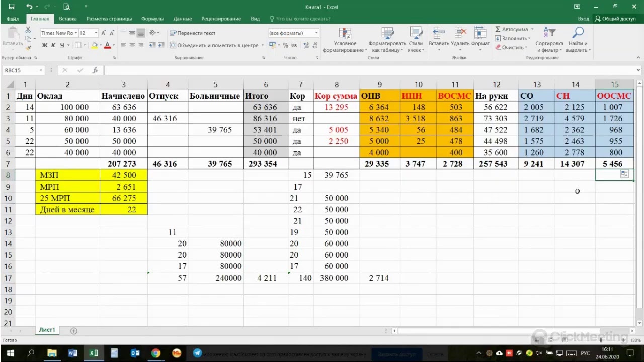Click the cell borders icon
The height and width of the screenshot is (362, 644).
pyautogui.click(x=78, y=45)
